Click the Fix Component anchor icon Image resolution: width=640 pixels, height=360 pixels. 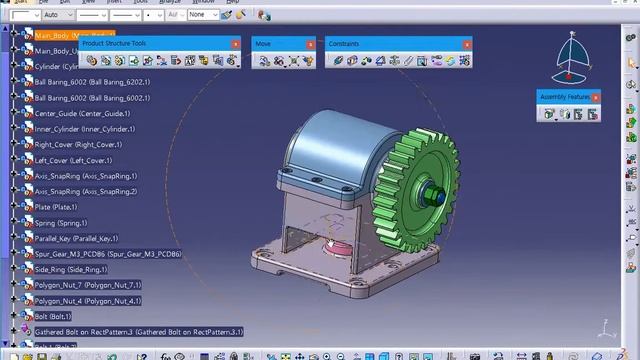[394, 61]
